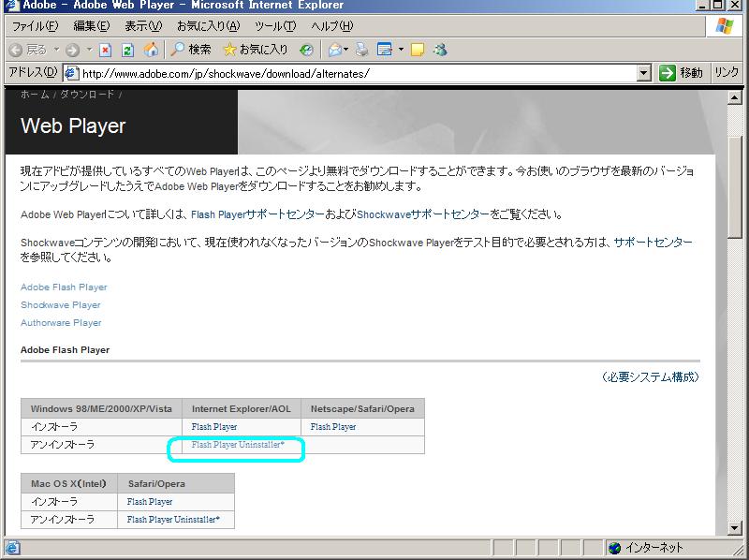This screenshot has width=749, height=560.
Task: Expand the Back button history dropdown
Action: coord(56,50)
